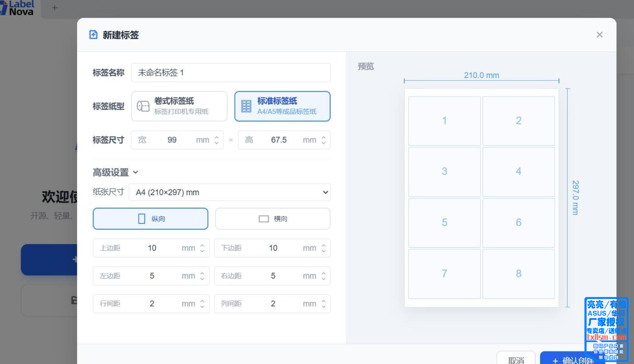Close the new label dialog
Screen dimensions: 634x364
point(599,35)
